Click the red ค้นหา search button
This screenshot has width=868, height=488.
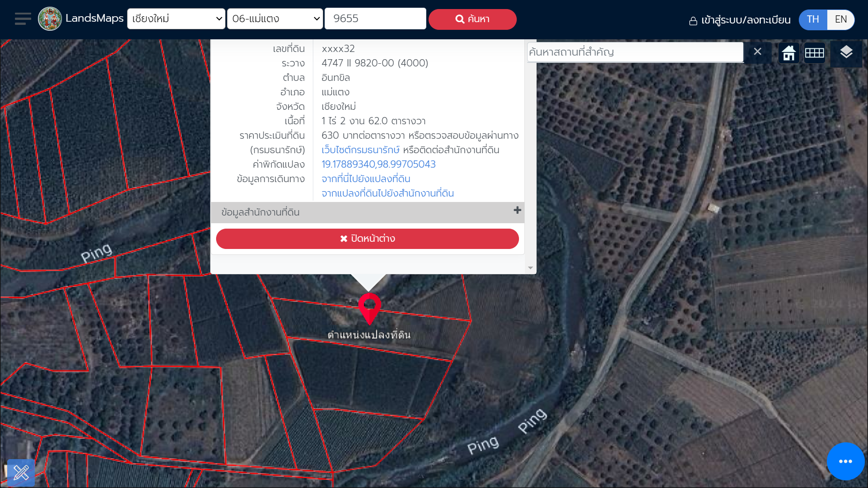click(x=472, y=19)
